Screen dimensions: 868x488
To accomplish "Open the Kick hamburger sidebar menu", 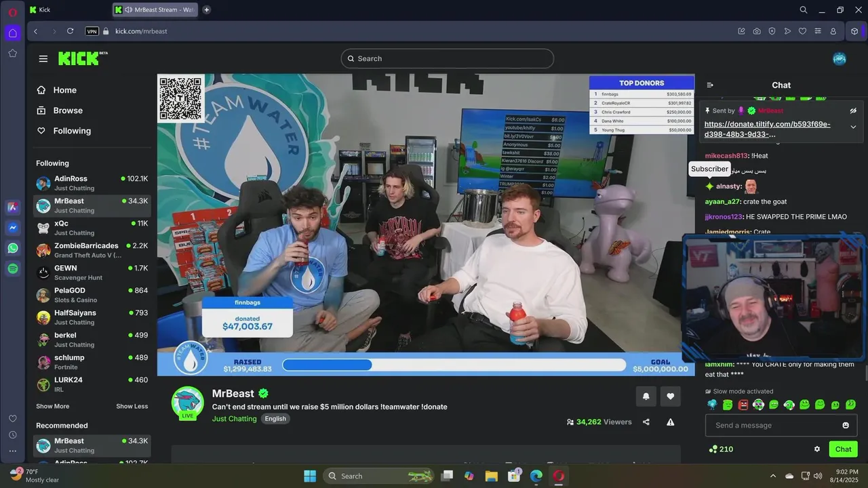I will click(x=43, y=59).
